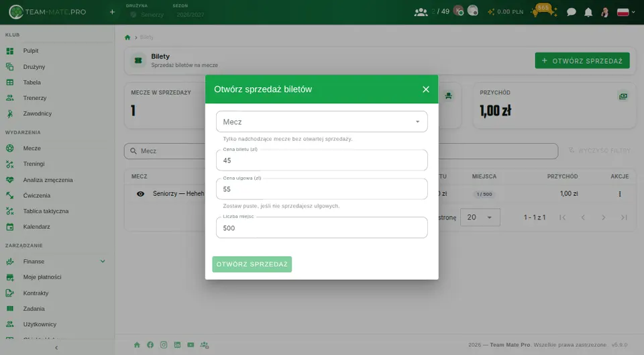This screenshot has width=644, height=355.
Task: Go to first page of table
Action: (562, 217)
